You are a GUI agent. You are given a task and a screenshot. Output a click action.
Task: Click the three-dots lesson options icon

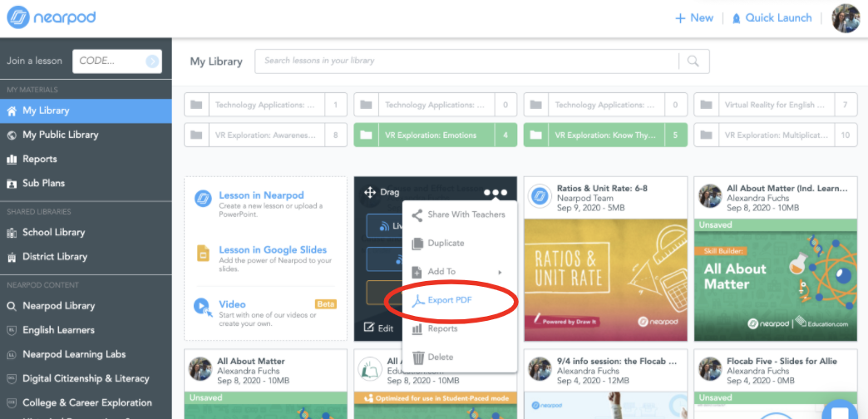496,192
